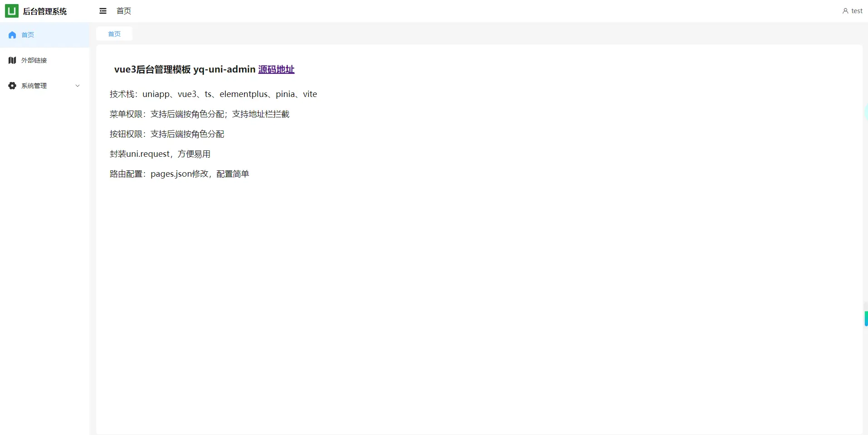Click the green app logo icon

12,11
